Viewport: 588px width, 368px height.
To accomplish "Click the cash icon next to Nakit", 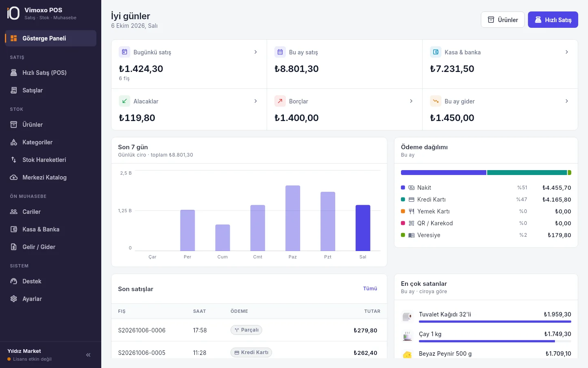I will [412, 188].
